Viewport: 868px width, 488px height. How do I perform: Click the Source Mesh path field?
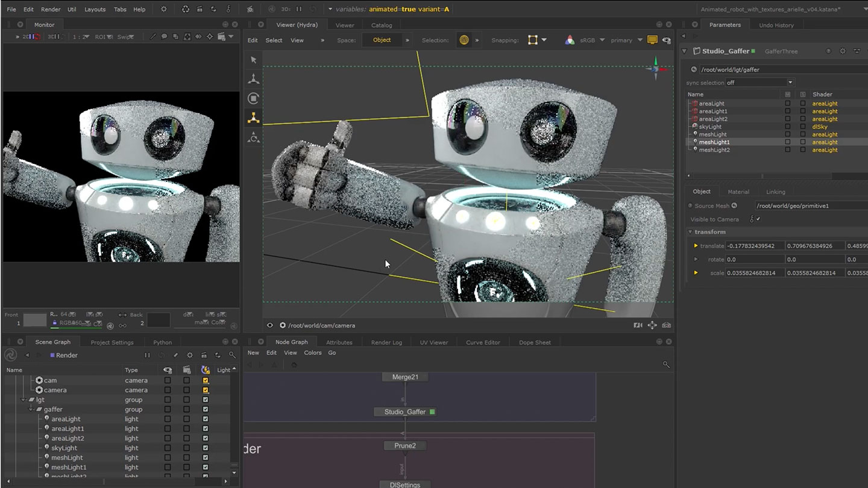pyautogui.click(x=811, y=206)
